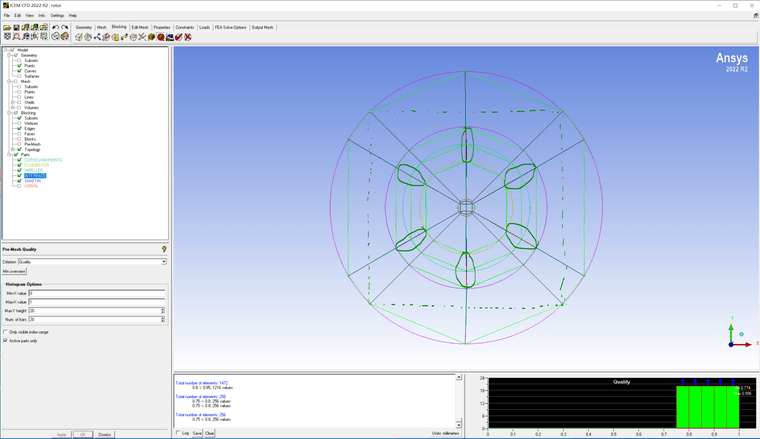Toggle the IMPELLER part checkbox
The image size is (760, 439).
(x=19, y=170)
